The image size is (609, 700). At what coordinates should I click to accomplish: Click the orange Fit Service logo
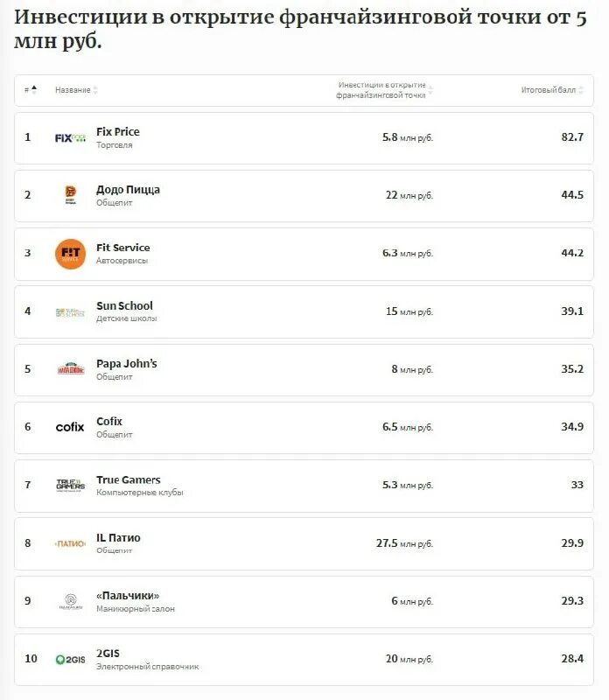70,254
